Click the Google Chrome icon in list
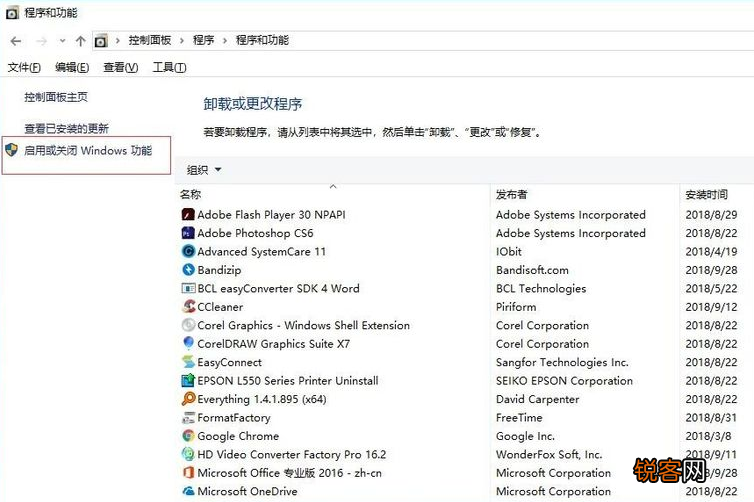Image resolution: width=754 pixels, height=502 pixels. (x=188, y=436)
